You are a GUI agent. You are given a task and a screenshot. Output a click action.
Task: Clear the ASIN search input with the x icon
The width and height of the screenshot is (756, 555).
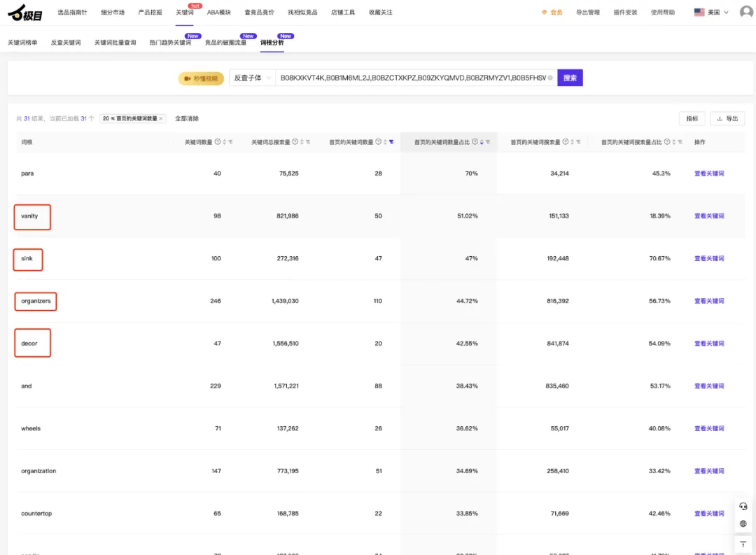click(550, 78)
